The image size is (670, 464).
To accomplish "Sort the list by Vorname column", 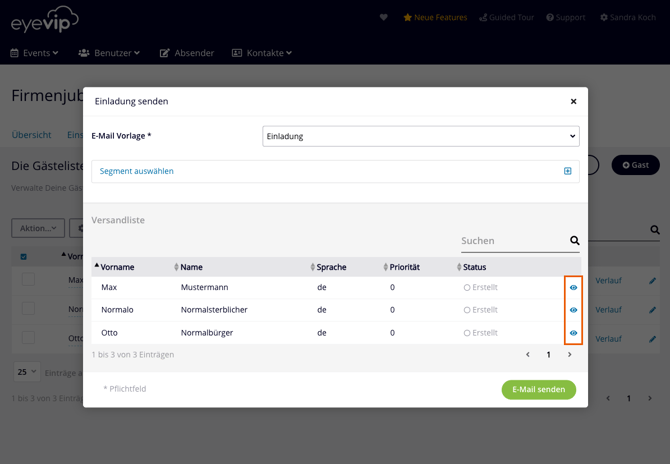I will click(x=117, y=267).
